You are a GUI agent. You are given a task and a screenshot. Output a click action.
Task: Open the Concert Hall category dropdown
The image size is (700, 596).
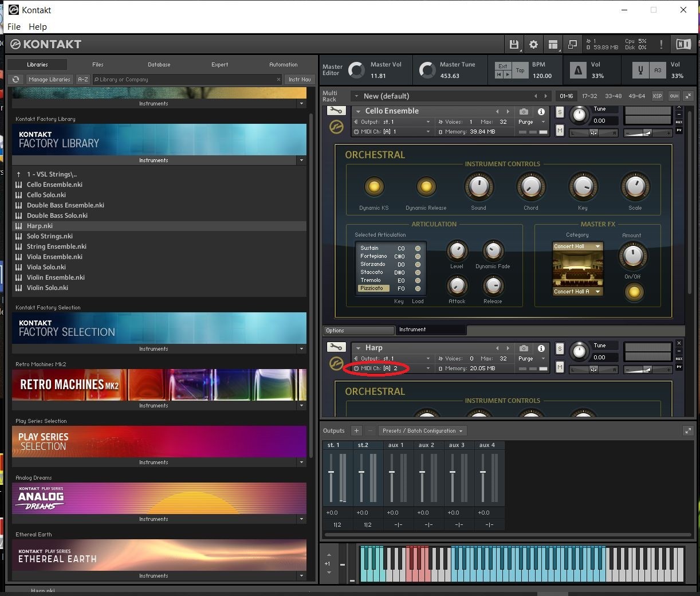(x=577, y=246)
